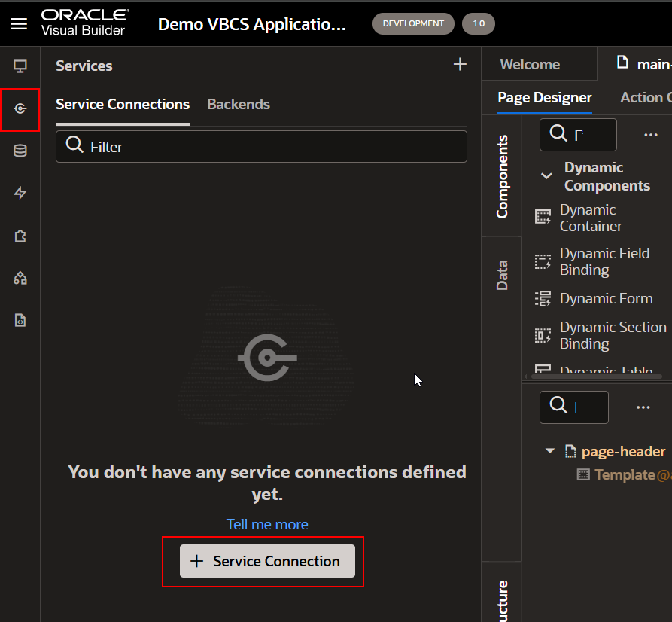This screenshot has width=672, height=622.
Task: Click the Demo VBCS Application title
Action: pos(252,24)
